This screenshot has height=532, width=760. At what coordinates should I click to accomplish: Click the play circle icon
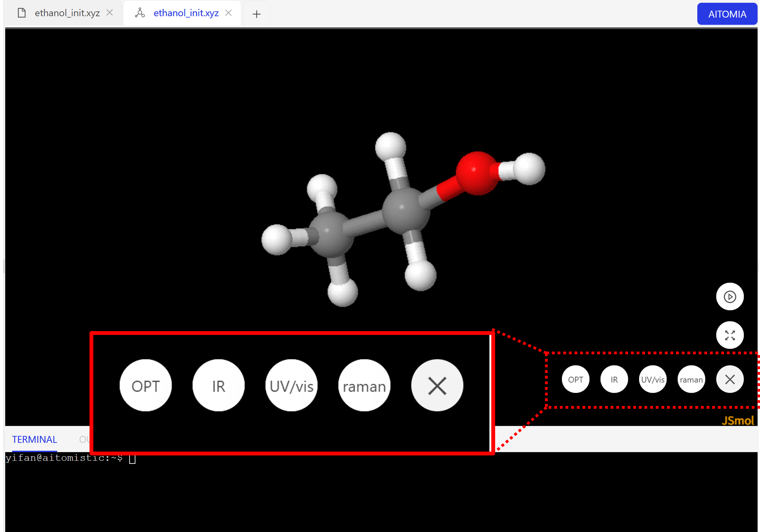point(730,297)
